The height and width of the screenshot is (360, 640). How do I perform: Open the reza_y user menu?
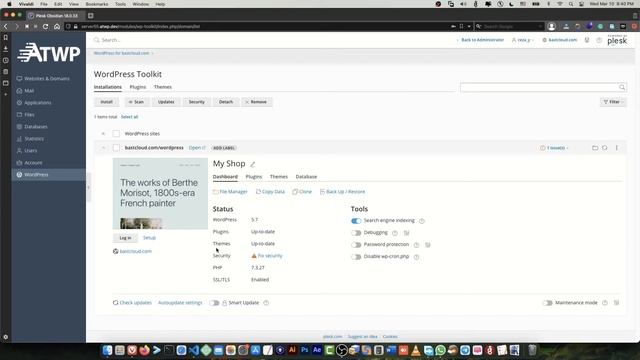click(x=523, y=40)
